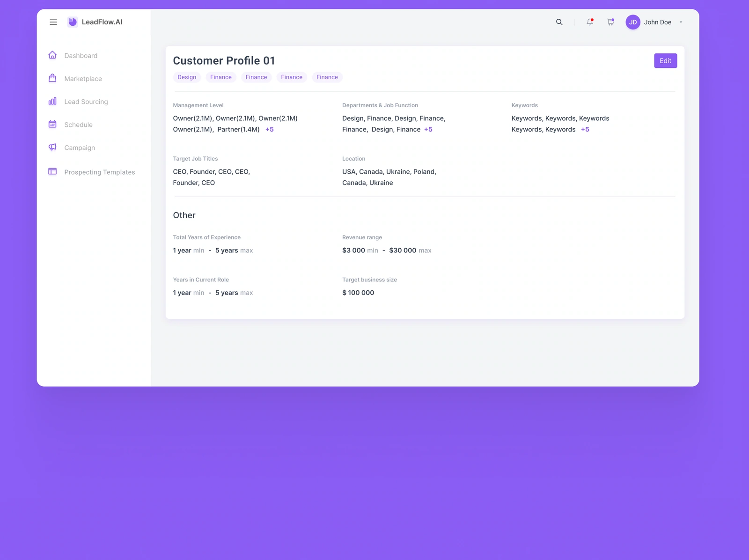Open the notifications bell icon
The width and height of the screenshot is (749, 560).
click(590, 22)
